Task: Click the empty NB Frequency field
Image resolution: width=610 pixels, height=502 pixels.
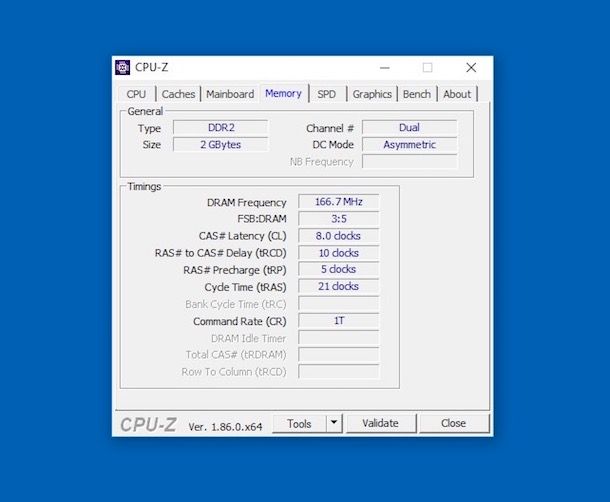Action: coord(410,161)
